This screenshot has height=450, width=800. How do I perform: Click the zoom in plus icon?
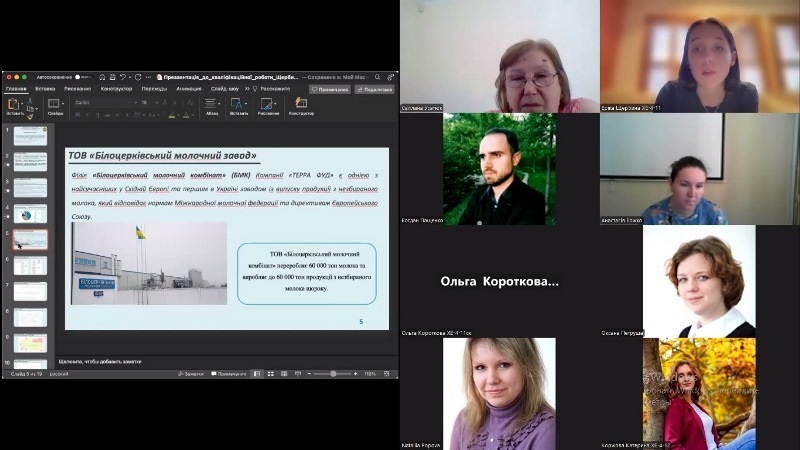[x=356, y=374]
